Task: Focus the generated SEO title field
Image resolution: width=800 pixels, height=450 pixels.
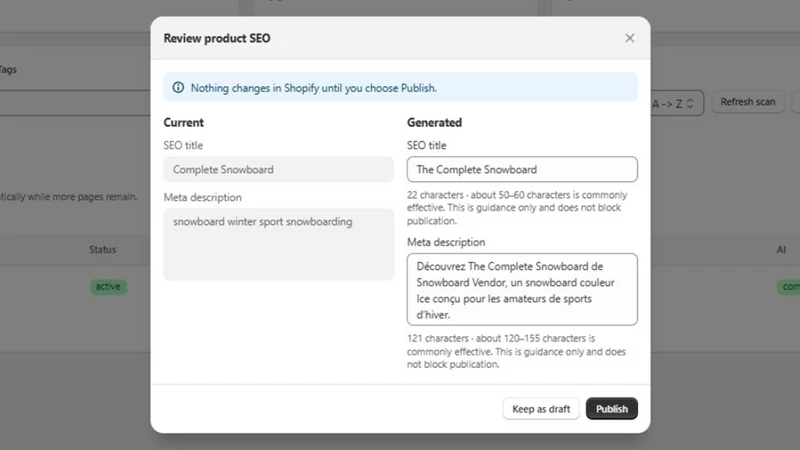Action: tap(522, 169)
